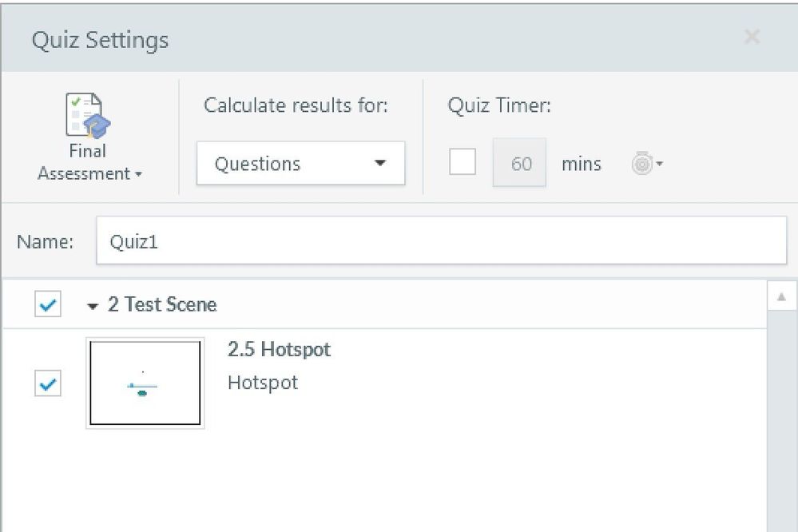Collapse the 2 Test Scene group
The width and height of the screenshot is (798, 532).
tap(93, 305)
